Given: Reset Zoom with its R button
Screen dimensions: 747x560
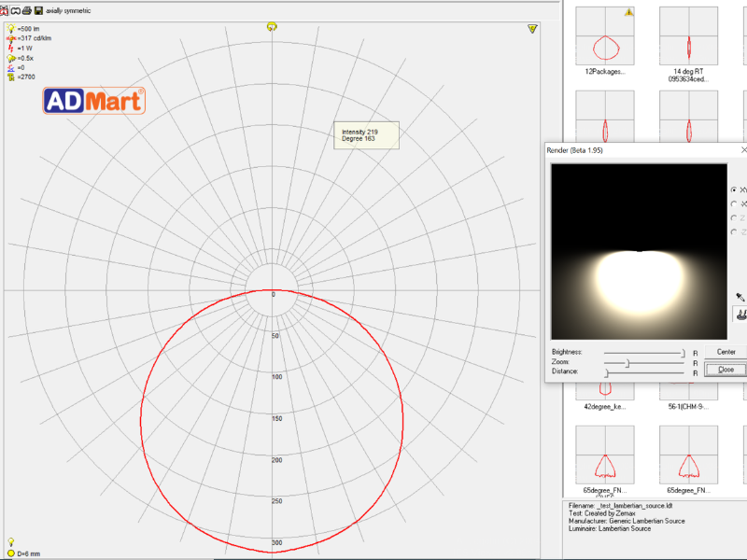Looking at the screenshot, I should tap(695, 363).
